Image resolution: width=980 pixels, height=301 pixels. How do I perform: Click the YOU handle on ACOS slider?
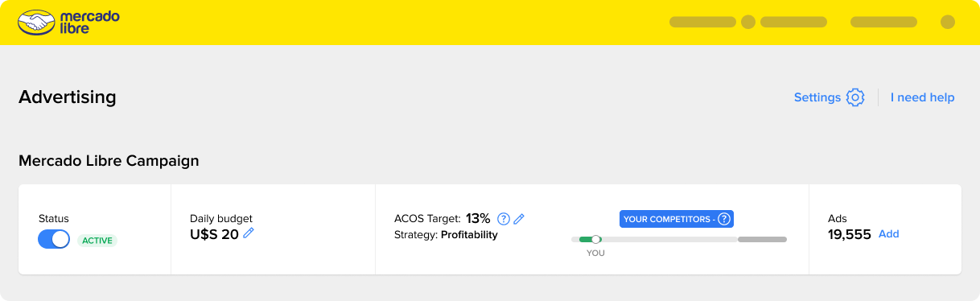(x=595, y=239)
